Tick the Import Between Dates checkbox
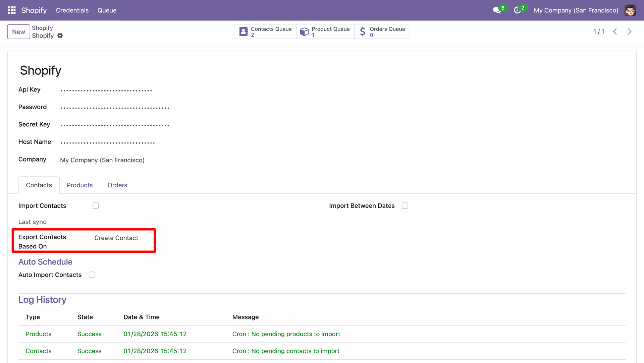Image resolution: width=644 pixels, height=363 pixels. (x=405, y=206)
